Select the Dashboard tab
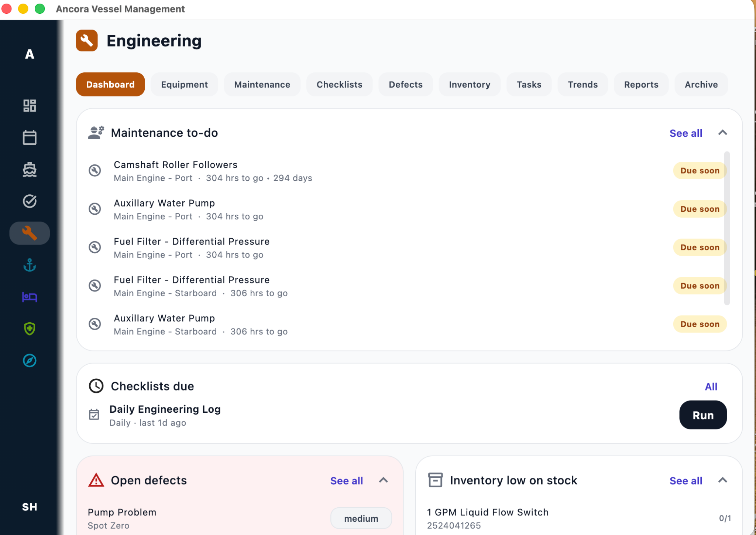Image resolution: width=756 pixels, height=535 pixels. coord(110,85)
